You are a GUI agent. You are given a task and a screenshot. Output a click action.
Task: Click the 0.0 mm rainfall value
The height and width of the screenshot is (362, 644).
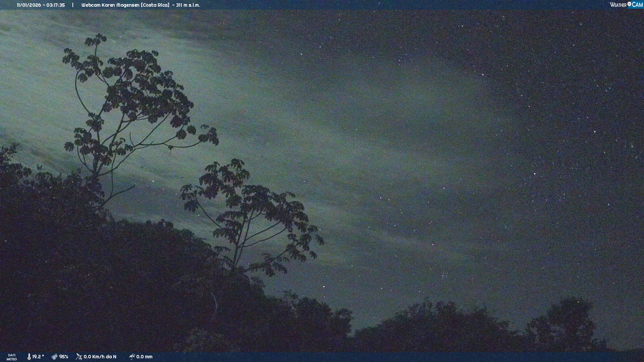point(144,357)
